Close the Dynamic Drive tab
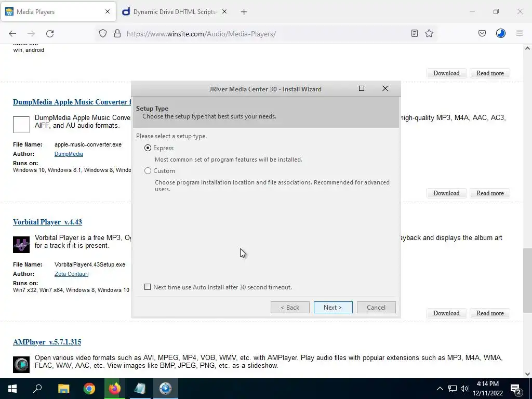532x399 pixels. tap(224, 11)
